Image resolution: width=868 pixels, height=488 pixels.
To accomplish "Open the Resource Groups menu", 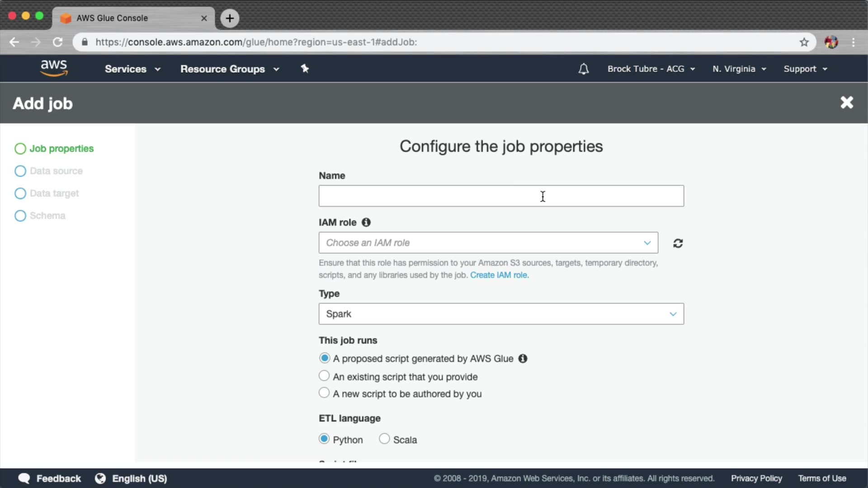I will tap(230, 69).
